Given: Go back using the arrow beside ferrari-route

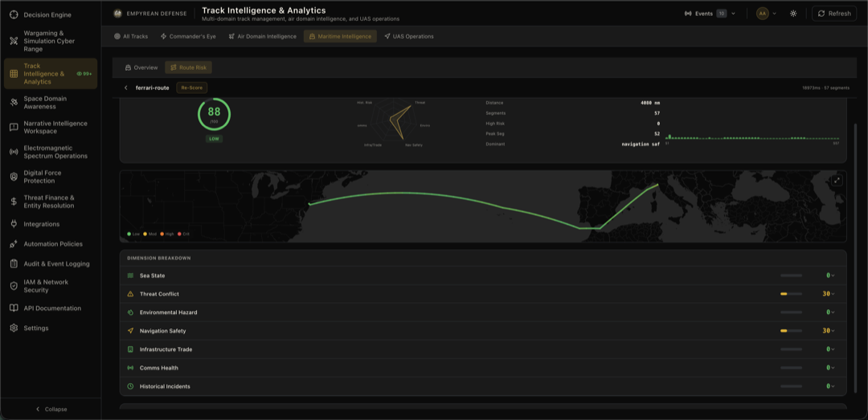Looking at the screenshot, I should 125,88.
